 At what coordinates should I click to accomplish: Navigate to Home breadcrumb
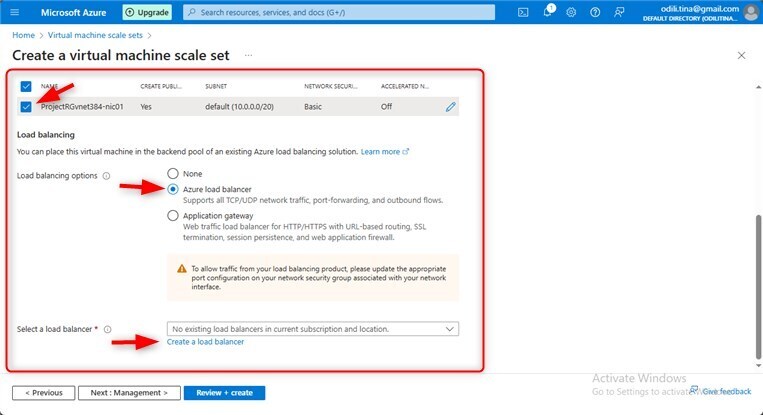pyautogui.click(x=23, y=35)
